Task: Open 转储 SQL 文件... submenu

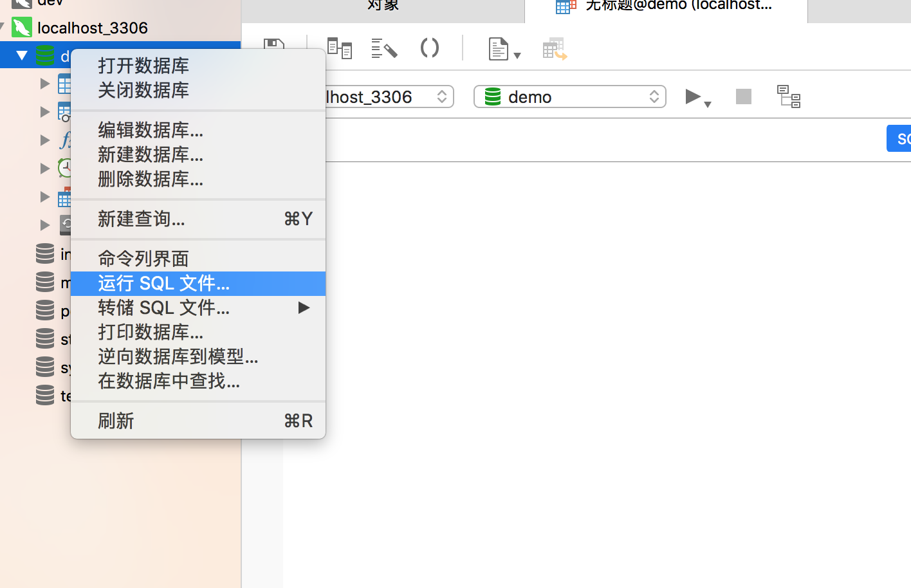Action: pyautogui.click(x=198, y=308)
